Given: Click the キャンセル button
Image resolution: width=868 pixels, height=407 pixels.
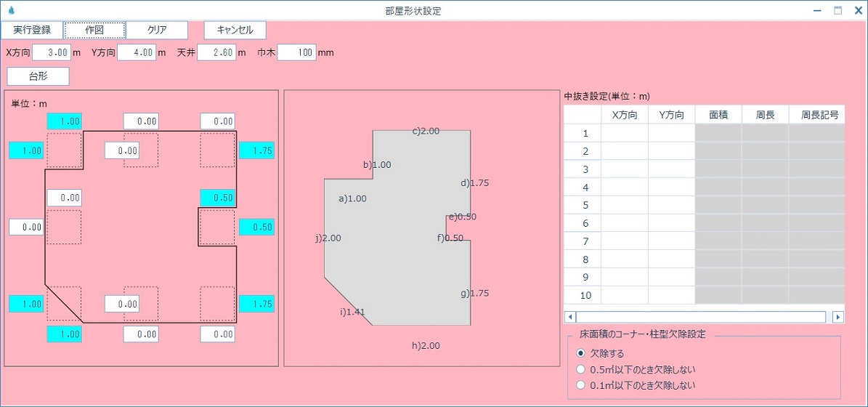Looking at the screenshot, I should click(x=235, y=30).
